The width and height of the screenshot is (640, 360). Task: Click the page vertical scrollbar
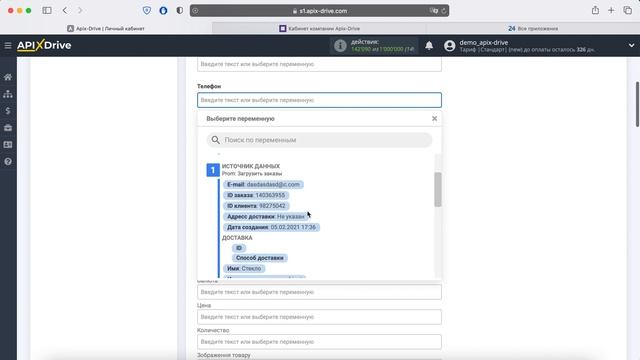pyautogui.click(x=637, y=104)
